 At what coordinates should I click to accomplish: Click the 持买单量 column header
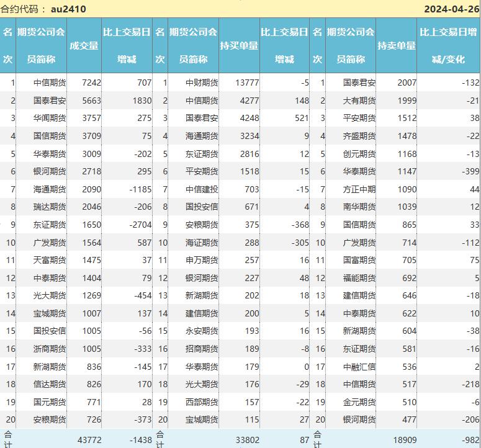(x=239, y=46)
